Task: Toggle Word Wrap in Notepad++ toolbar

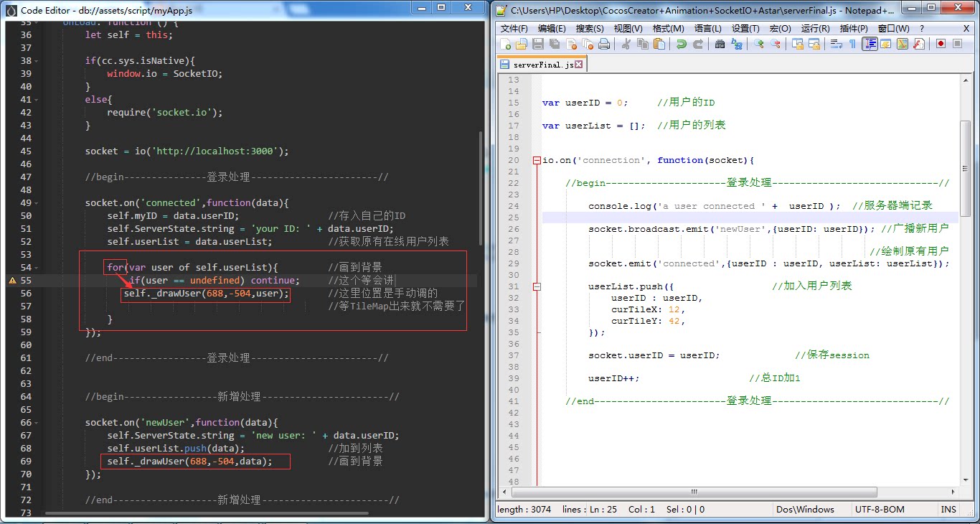Action: coord(836,44)
